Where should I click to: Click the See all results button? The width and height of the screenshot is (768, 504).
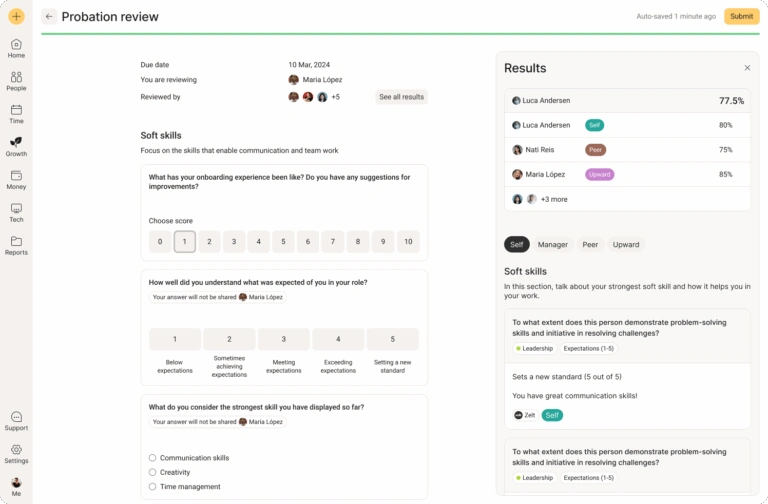click(x=401, y=97)
